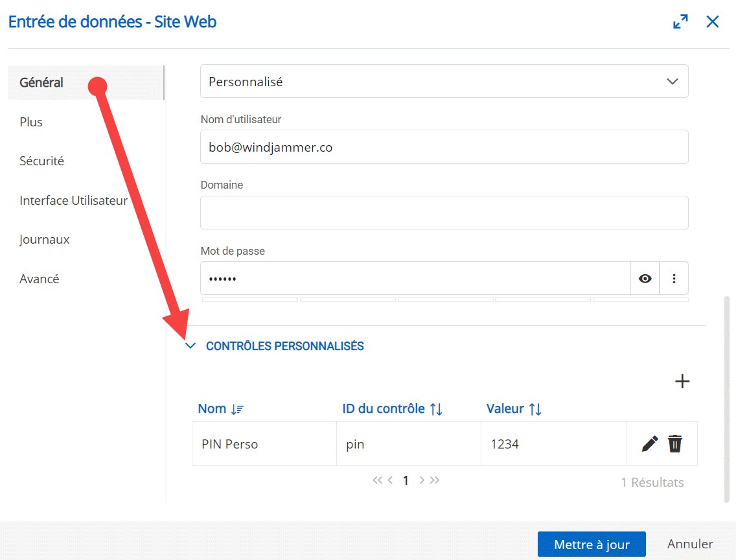Switch to the Sécurité tab
The height and width of the screenshot is (560, 736).
point(42,161)
